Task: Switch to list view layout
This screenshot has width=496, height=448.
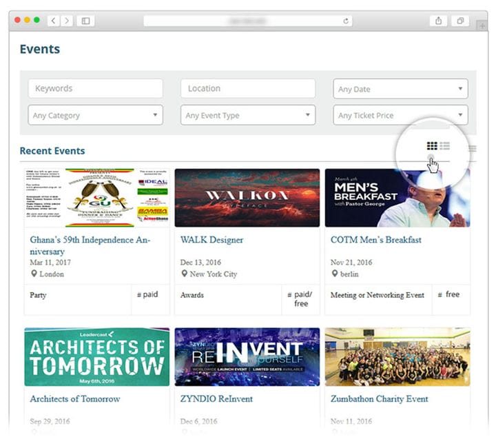Action: pyautogui.click(x=444, y=146)
